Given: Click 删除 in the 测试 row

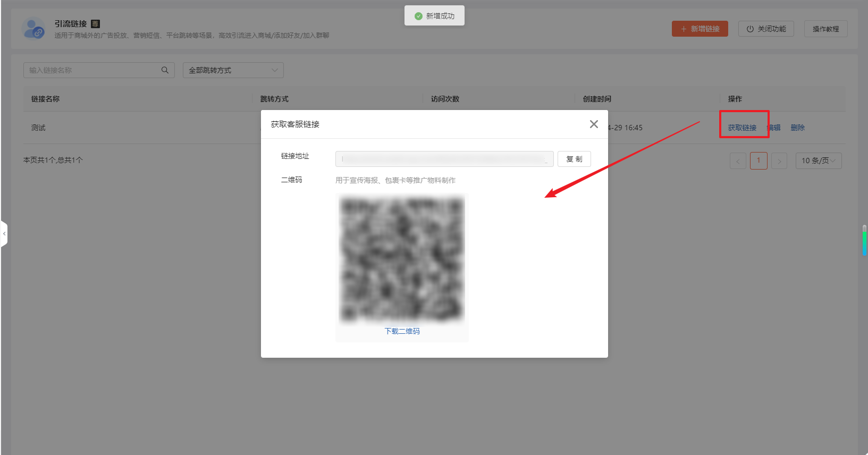Looking at the screenshot, I should [x=798, y=128].
